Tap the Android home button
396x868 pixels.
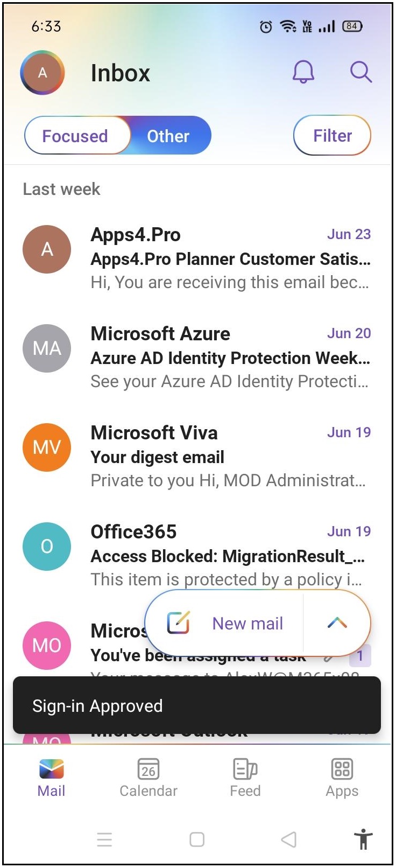(x=197, y=839)
